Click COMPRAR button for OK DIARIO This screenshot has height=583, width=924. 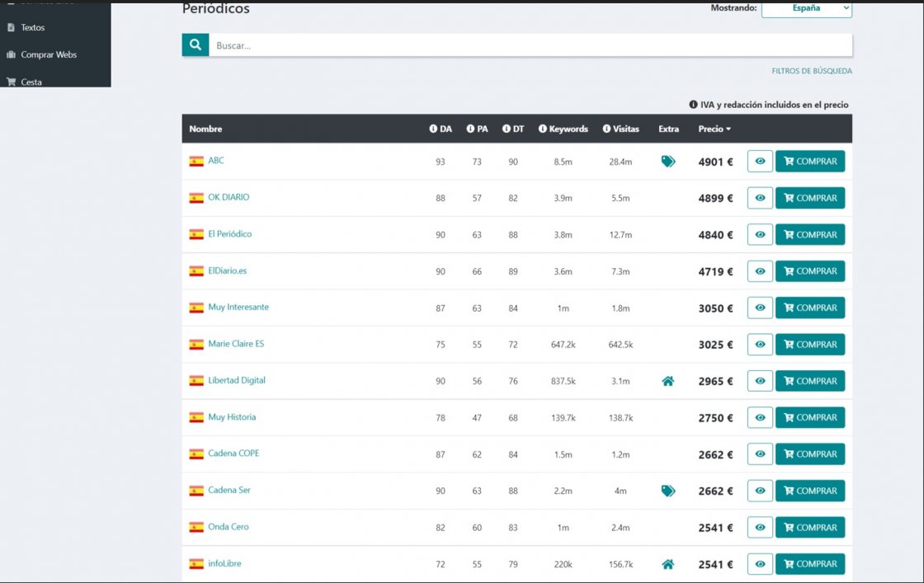[810, 198]
